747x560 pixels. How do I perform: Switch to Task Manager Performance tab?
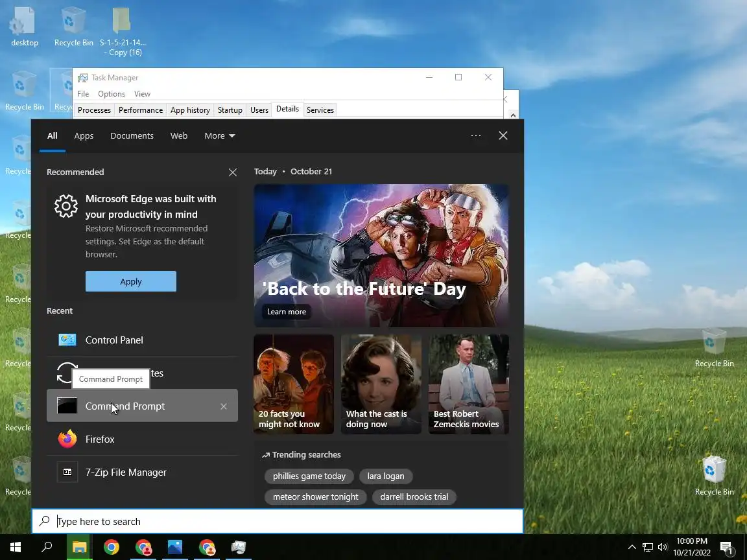point(141,110)
